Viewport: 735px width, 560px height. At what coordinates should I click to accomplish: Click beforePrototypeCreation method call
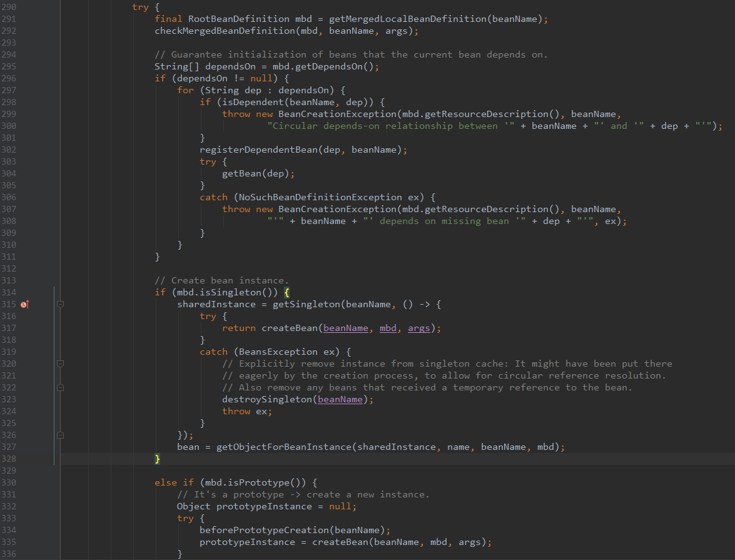pos(265,531)
